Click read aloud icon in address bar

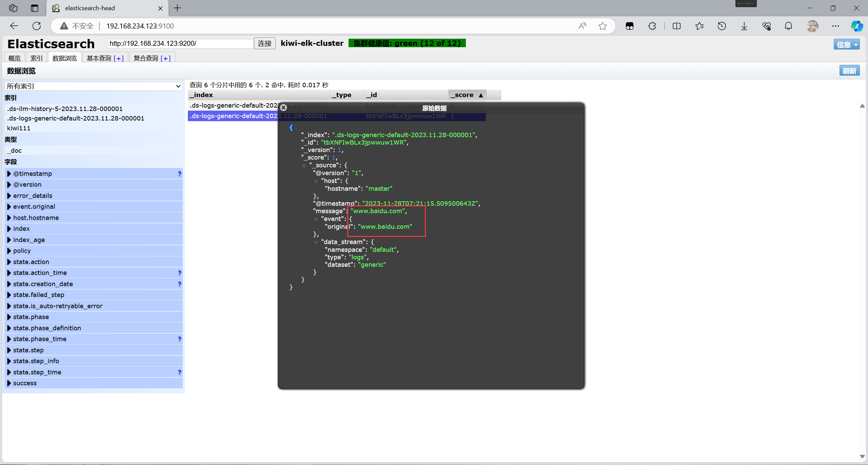pyautogui.click(x=582, y=26)
